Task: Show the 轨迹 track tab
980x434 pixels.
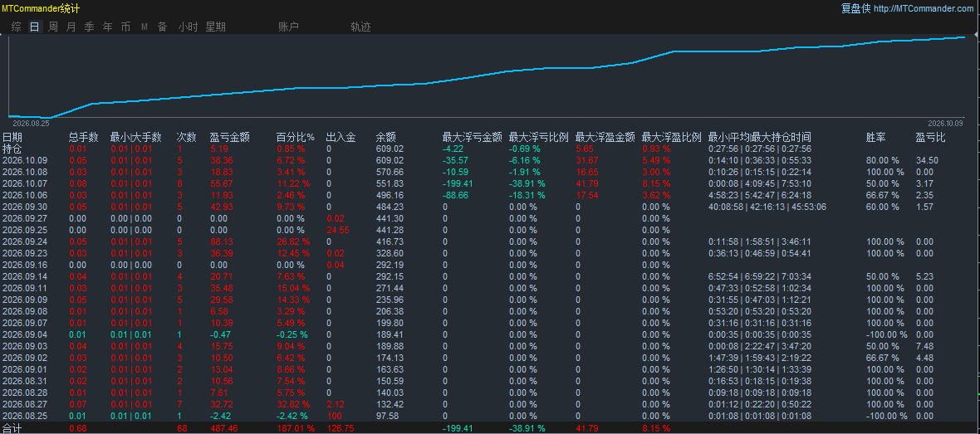Action: (360, 27)
